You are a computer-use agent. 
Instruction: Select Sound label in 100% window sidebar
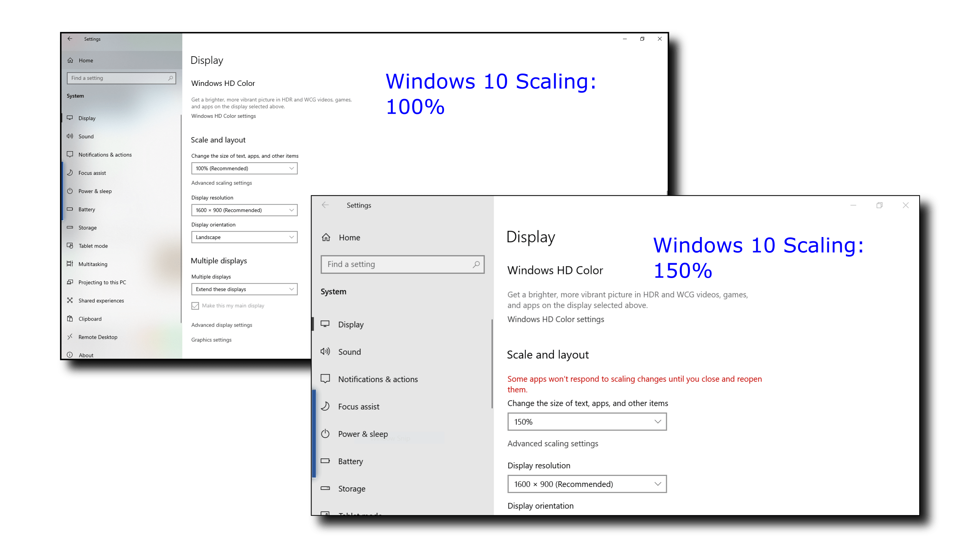coord(86,136)
